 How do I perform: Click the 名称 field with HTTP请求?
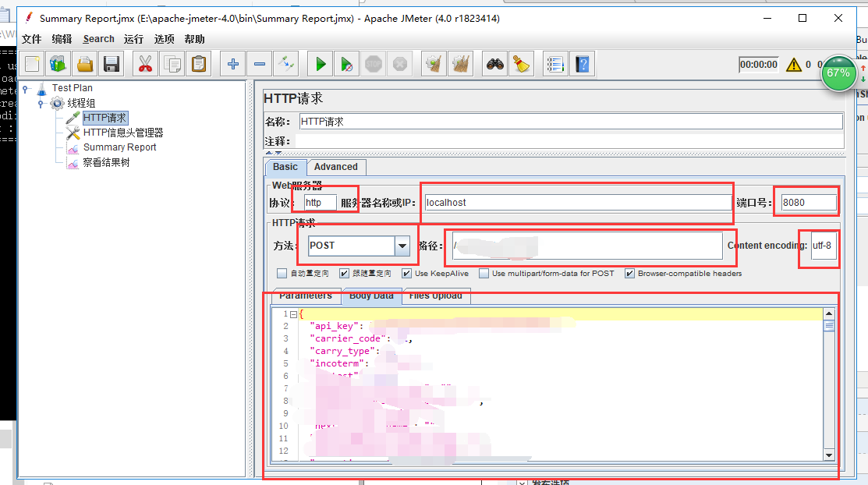pyautogui.click(x=572, y=122)
